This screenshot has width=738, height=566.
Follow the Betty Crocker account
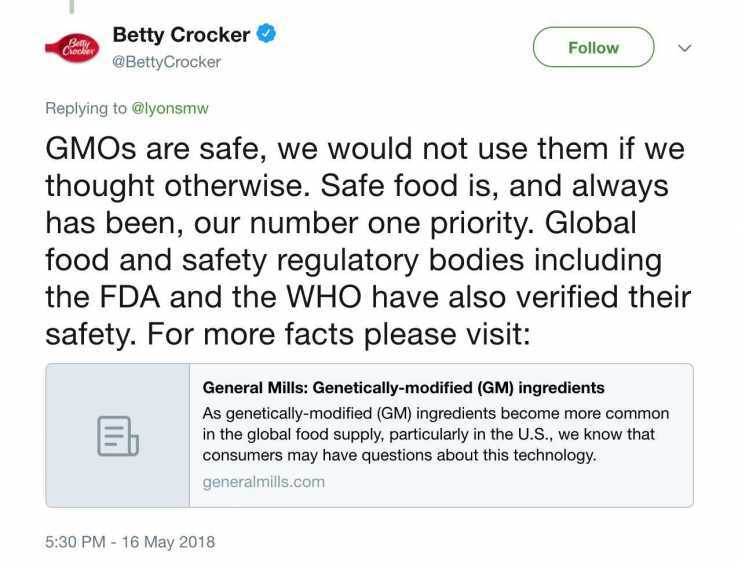click(593, 47)
